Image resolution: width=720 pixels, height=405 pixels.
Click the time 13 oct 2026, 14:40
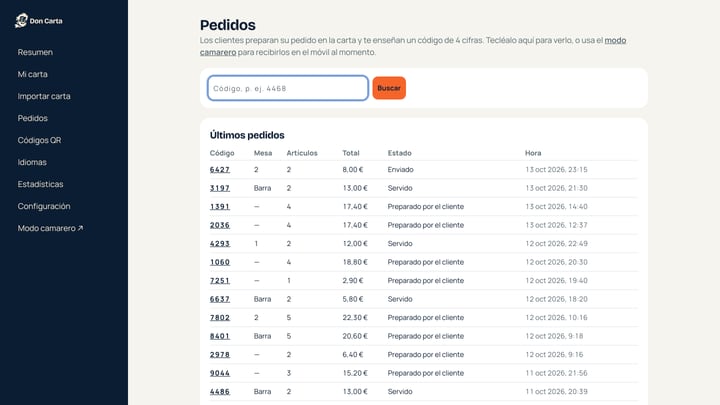[556, 207]
